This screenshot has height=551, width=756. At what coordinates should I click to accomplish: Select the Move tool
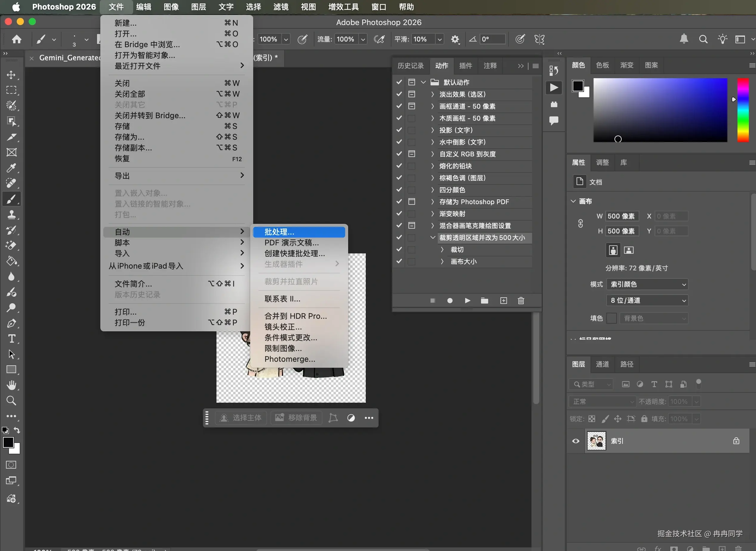pyautogui.click(x=11, y=75)
